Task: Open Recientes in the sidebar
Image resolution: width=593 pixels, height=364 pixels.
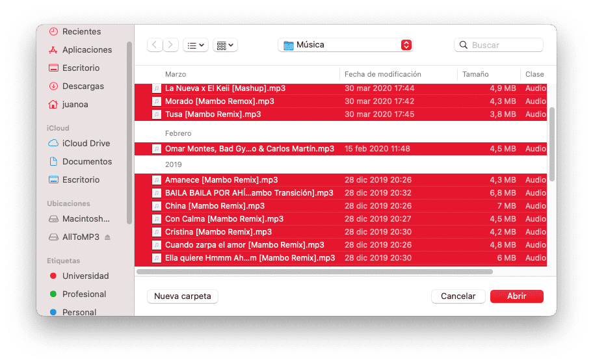Action: click(75, 32)
